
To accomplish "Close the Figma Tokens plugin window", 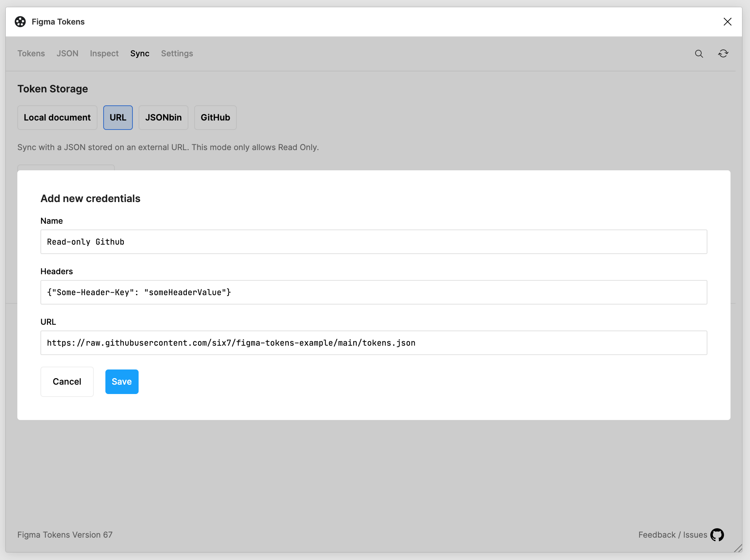I will pyautogui.click(x=728, y=22).
